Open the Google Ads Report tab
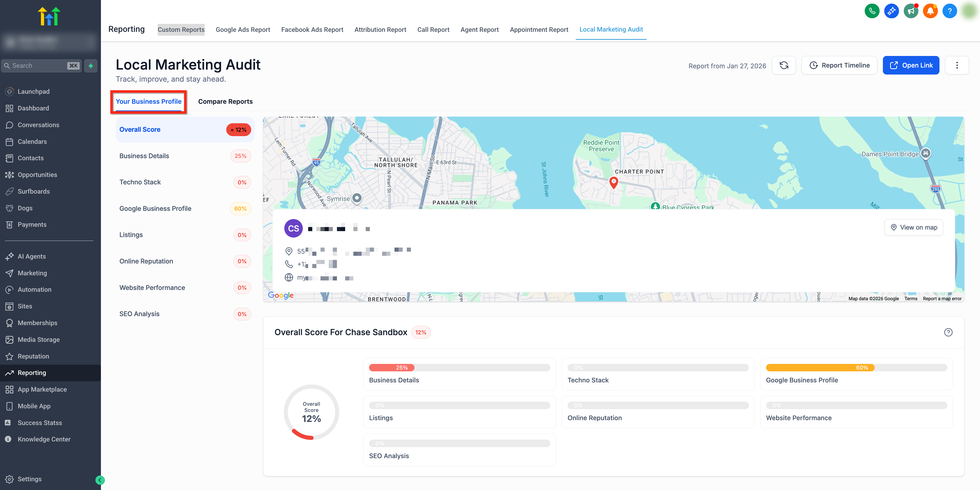This screenshot has height=490, width=980. pyautogui.click(x=243, y=30)
